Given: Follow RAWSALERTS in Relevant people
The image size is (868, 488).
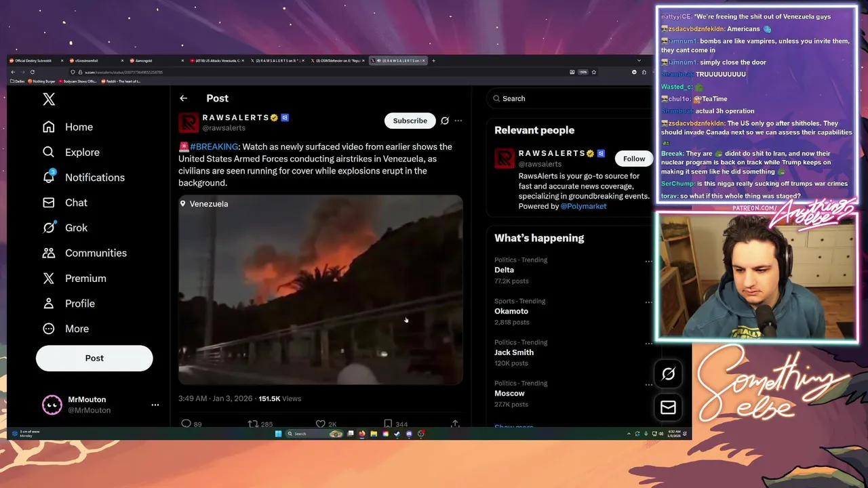Looking at the screenshot, I should click(634, 159).
